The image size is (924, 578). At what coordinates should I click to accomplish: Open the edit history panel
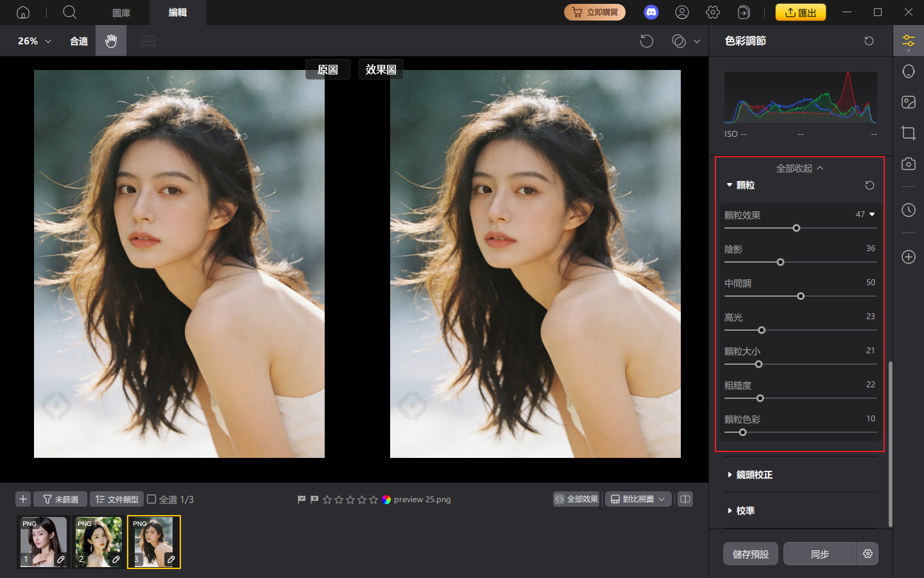908,210
